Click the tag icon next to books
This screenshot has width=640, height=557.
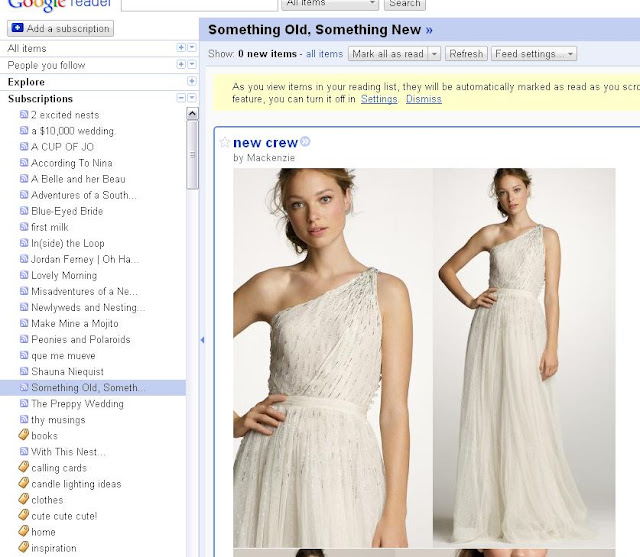(24, 435)
